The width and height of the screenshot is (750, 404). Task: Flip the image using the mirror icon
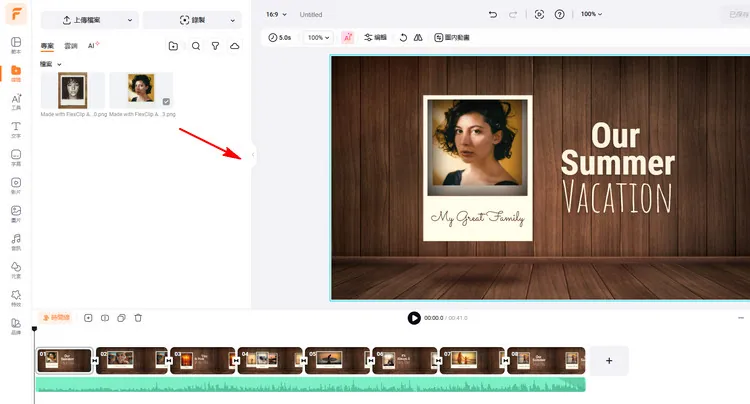[418, 37]
